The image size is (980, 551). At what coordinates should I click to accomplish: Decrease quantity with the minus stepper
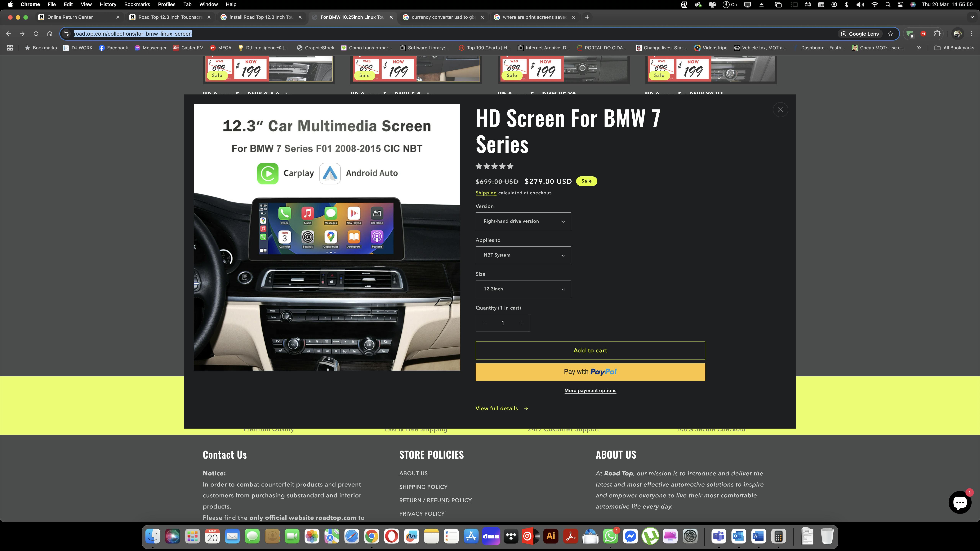(484, 323)
